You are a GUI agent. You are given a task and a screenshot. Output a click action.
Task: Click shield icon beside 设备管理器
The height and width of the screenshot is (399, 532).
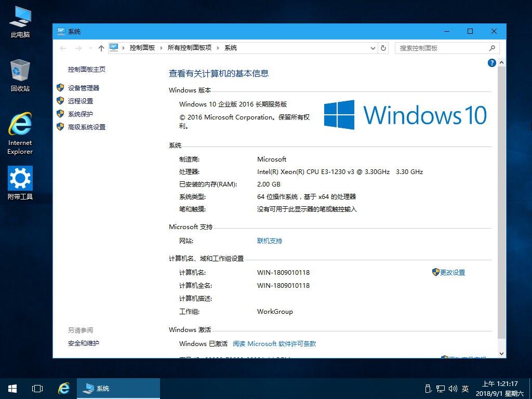60,88
